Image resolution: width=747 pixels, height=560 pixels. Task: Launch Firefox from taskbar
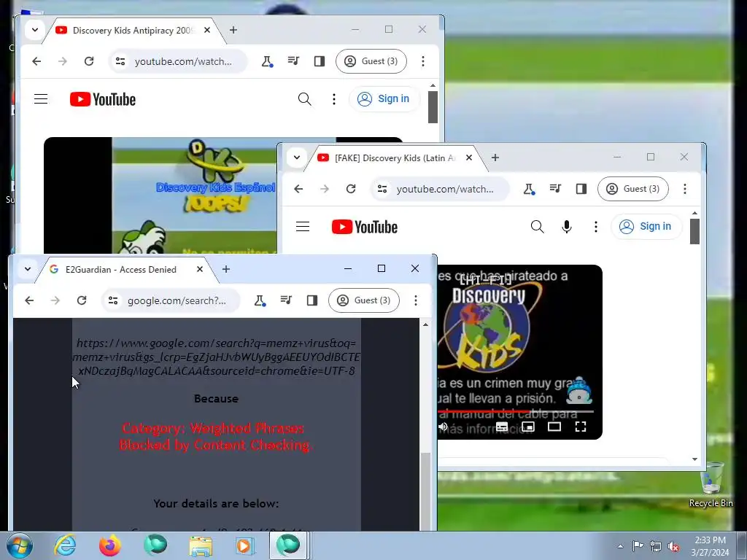click(x=110, y=545)
